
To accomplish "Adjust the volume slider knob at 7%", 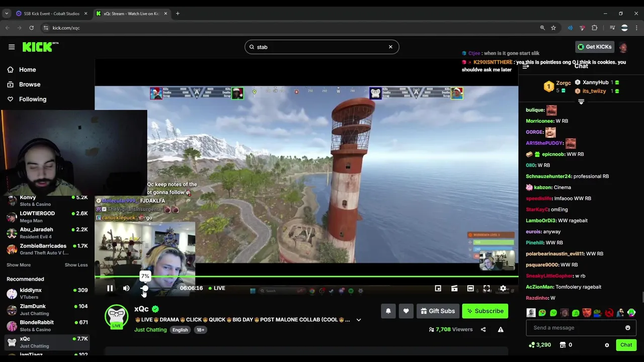I will (x=144, y=288).
